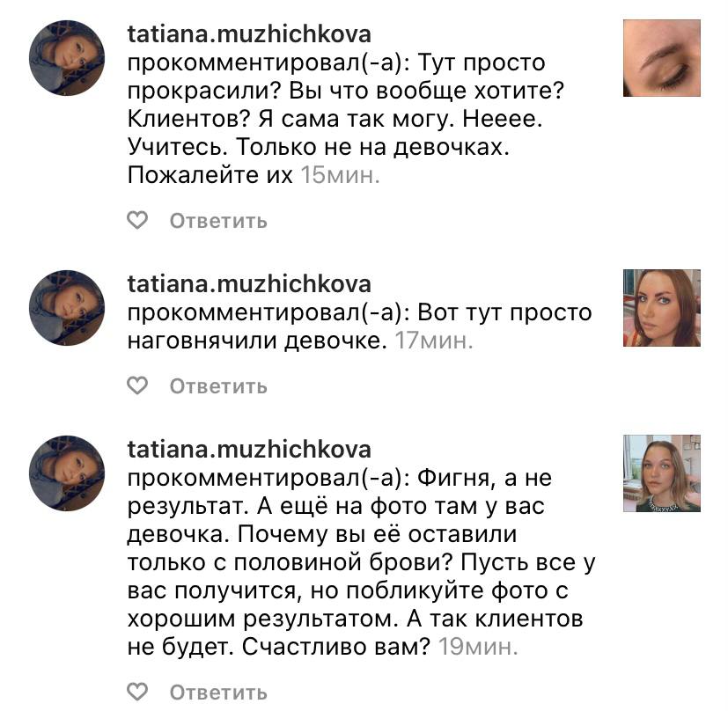Image resolution: width=728 pixels, height=711 pixels.
Task: Open profile avatar beside third comment
Action: point(67,473)
